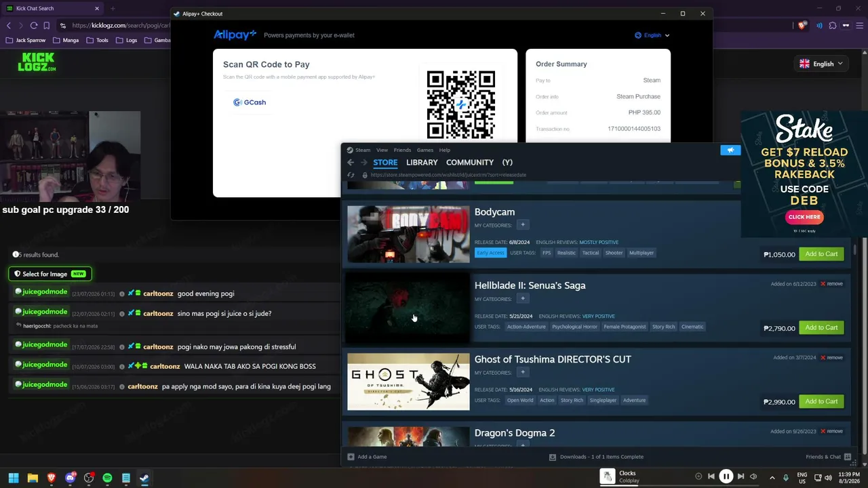Open Friends & Chat icon in Steam

(848, 457)
